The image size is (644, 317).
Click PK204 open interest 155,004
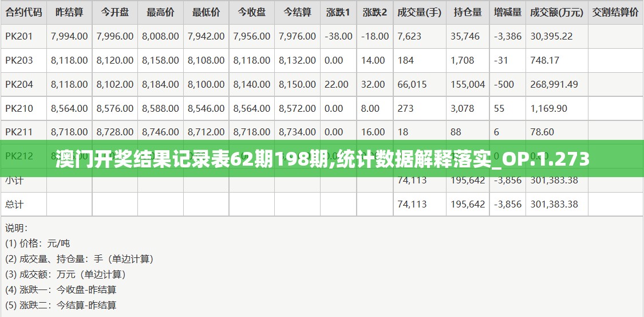(468, 84)
